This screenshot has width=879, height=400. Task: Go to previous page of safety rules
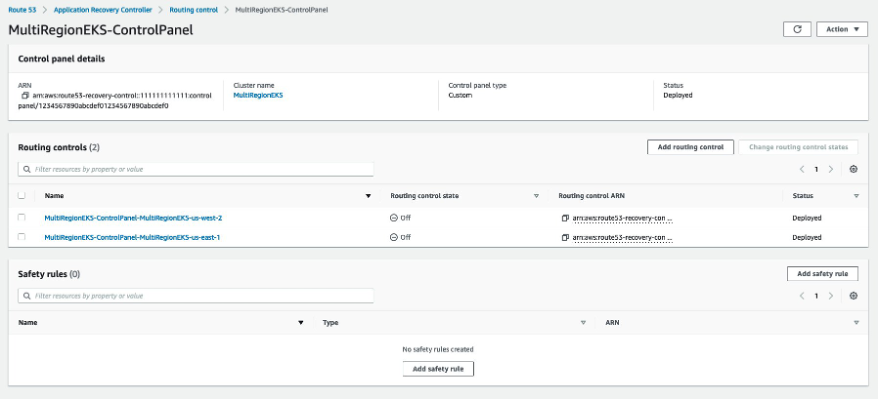pos(802,296)
